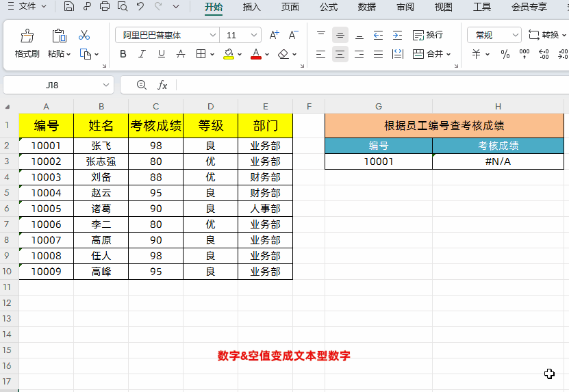Apply Percent style format

click(x=505, y=54)
